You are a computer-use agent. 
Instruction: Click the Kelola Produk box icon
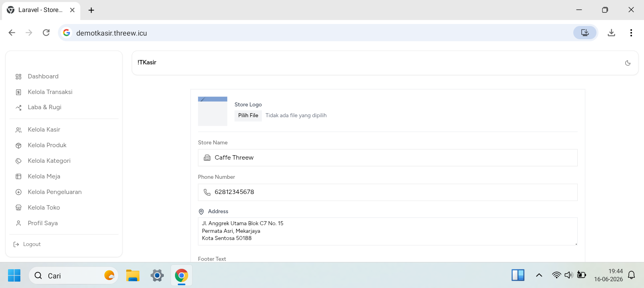(18, 146)
